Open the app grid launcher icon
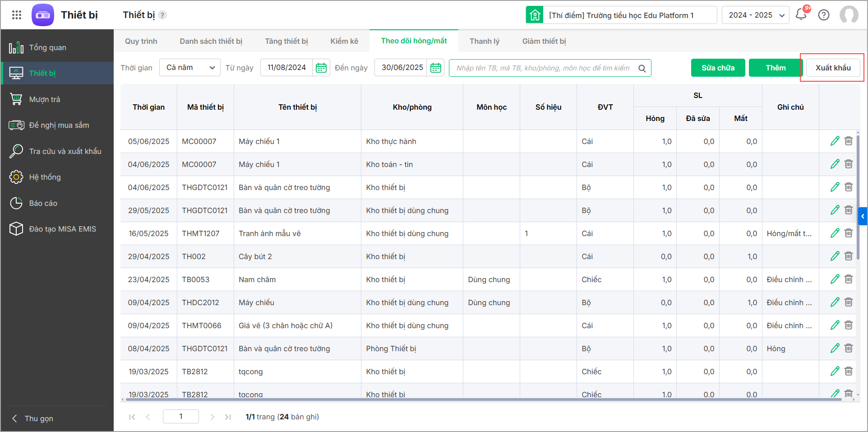This screenshot has width=868, height=432. tap(17, 15)
